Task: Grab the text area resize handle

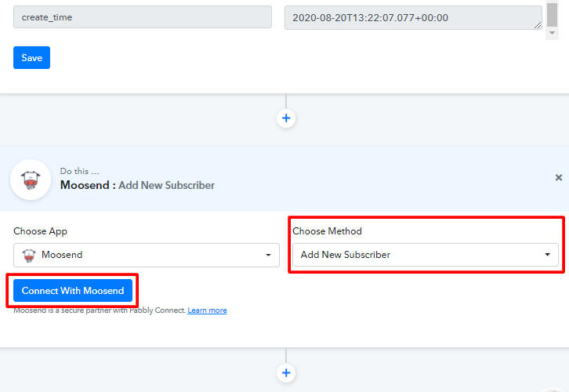Action: (x=538, y=26)
